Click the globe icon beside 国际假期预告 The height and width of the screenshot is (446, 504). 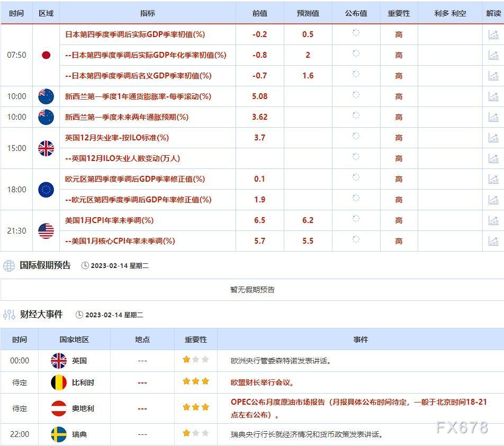click(x=9, y=265)
